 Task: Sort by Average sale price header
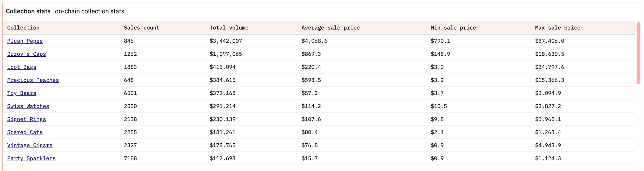[x=330, y=28]
